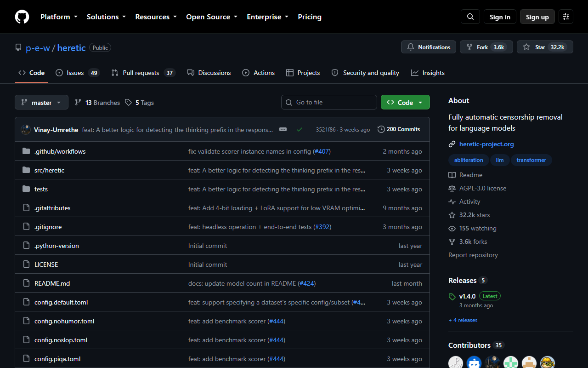This screenshot has height=368, width=588.
Task: Open the Insights tab
Action: click(428, 73)
